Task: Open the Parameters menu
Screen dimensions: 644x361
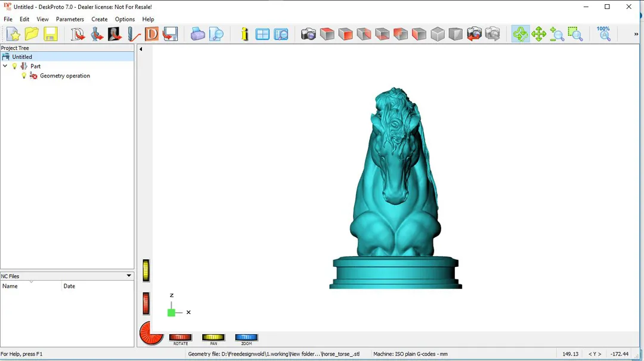Action: tap(70, 19)
